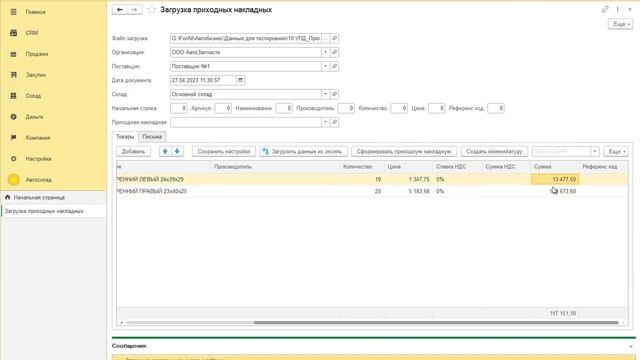Open the Автосклад yellow circle icon
This screenshot has width=640, height=360.
pyautogui.click(x=13, y=180)
